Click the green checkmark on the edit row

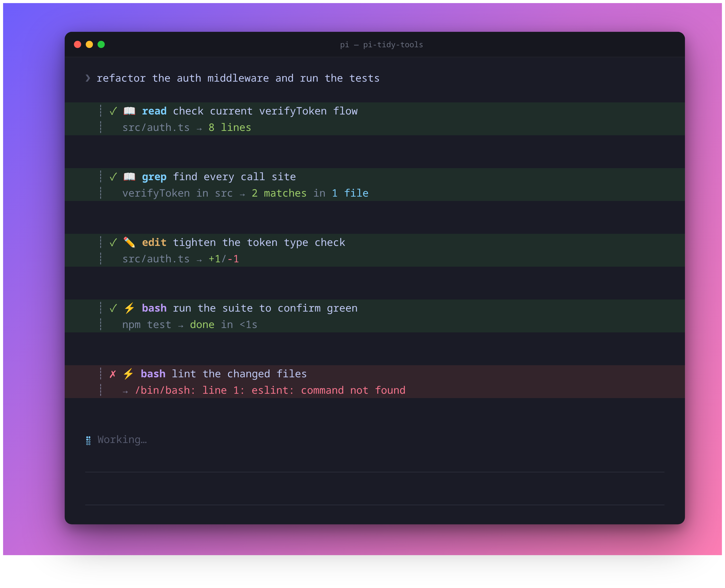pos(113,243)
